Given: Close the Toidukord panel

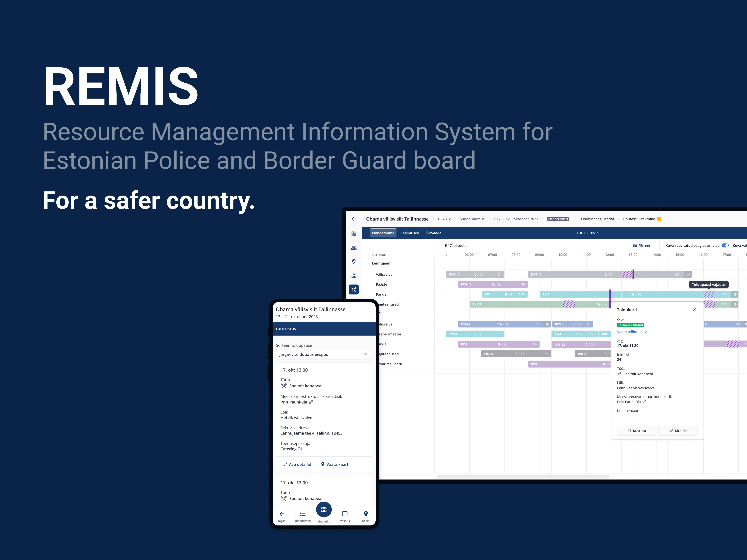Looking at the screenshot, I should coord(694,310).
